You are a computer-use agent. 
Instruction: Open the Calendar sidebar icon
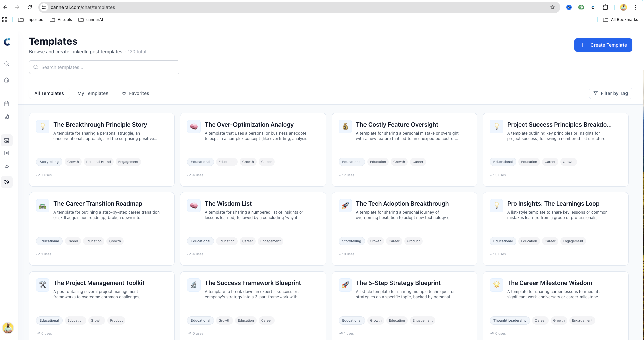tap(7, 104)
